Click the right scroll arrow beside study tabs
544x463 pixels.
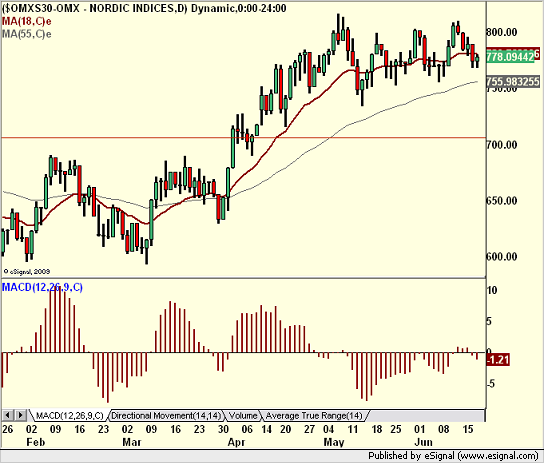pos(20,415)
